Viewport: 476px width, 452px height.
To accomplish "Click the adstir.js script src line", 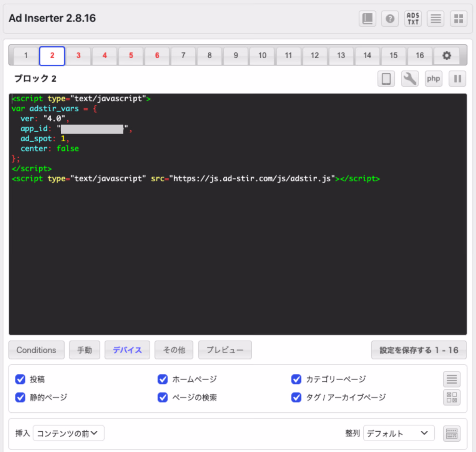I will click(196, 179).
